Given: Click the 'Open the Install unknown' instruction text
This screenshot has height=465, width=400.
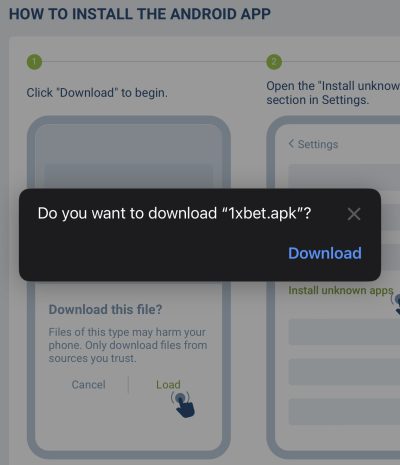Looking at the screenshot, I should point(333,93).
